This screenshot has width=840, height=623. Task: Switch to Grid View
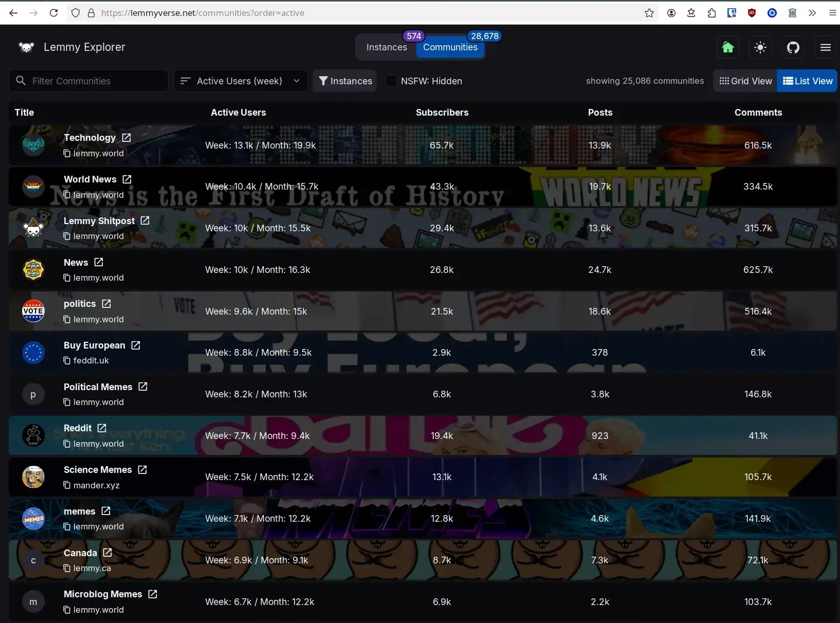tap(745, 81)
